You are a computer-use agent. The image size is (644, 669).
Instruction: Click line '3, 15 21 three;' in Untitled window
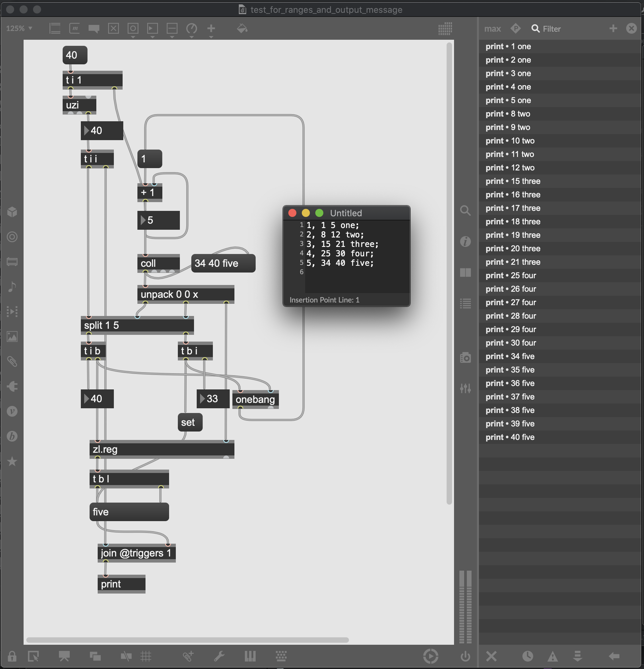tap(342, 244)
